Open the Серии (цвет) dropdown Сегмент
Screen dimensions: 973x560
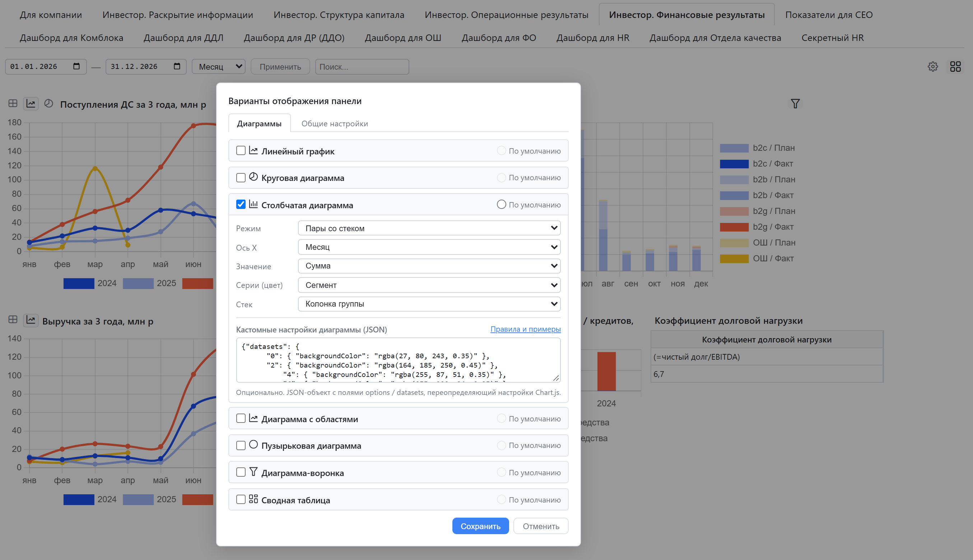click(x=429, y=285)
